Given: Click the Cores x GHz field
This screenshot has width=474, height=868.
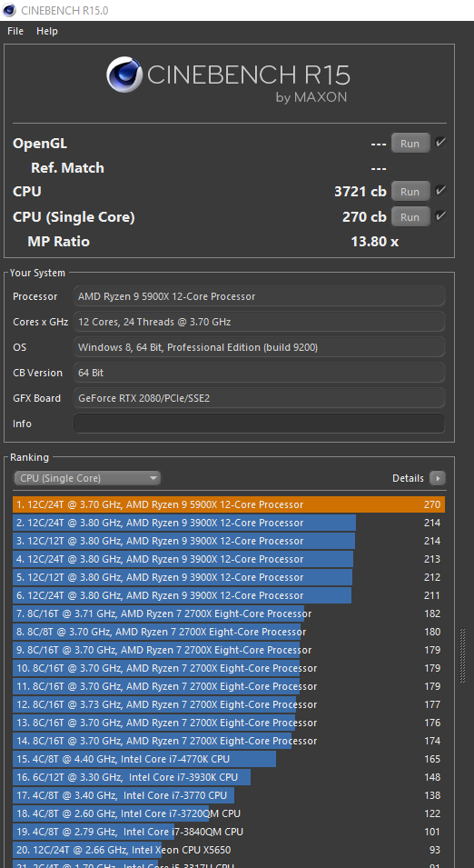Looking at the screenshot, I should pos(259,322).
